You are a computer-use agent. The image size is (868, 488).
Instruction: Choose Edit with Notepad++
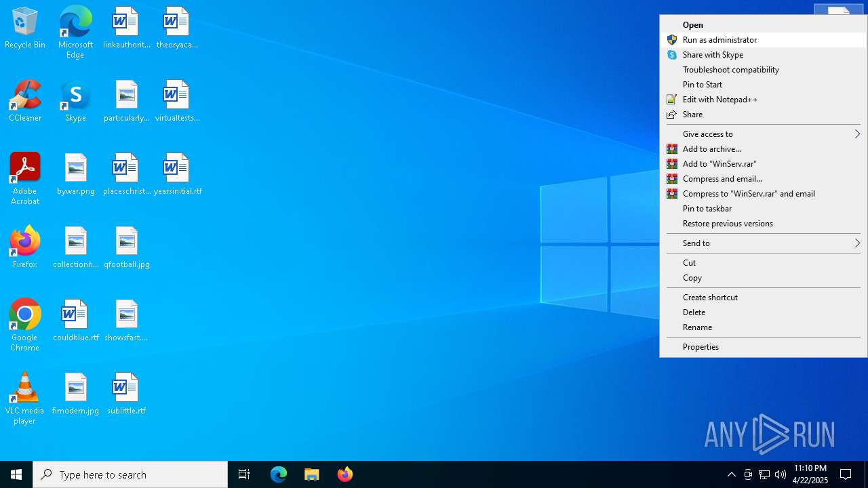click(x=764, y=100)
